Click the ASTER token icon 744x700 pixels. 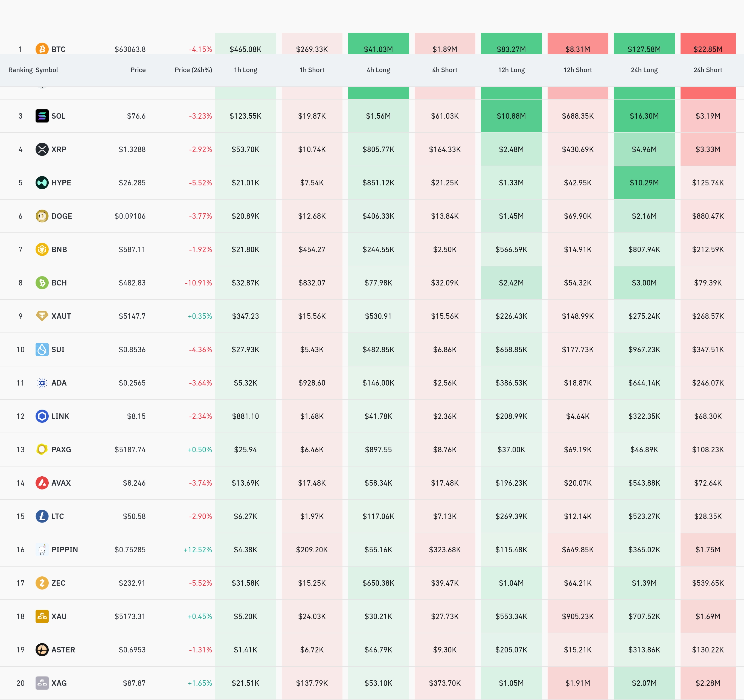pos(42,649)
